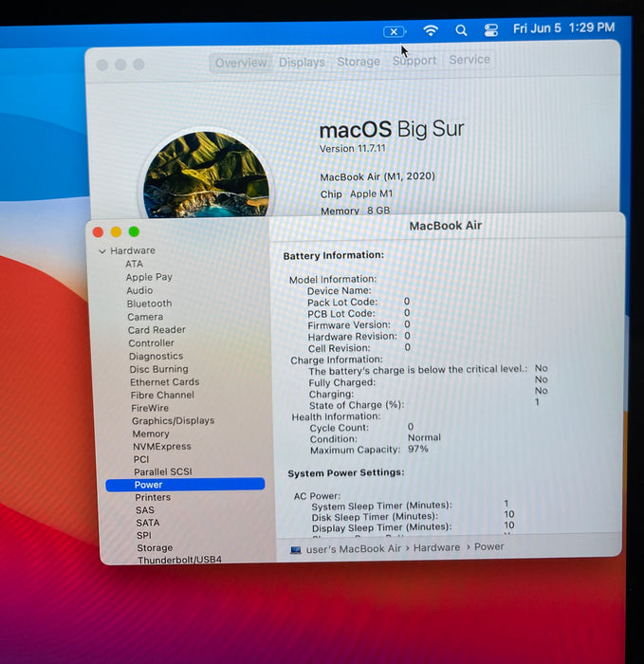This screenshot has height=664, width=644.
Task: Click the macOS Big Sur wallpaper logo image
Action: (x=206, y=174)
